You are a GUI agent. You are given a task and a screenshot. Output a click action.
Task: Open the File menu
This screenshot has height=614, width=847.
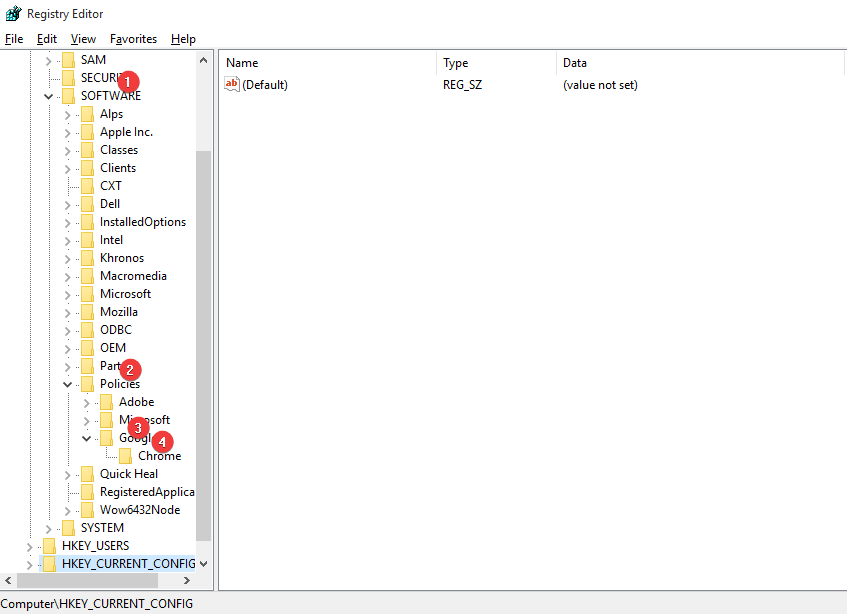click(x=14, y=39)
